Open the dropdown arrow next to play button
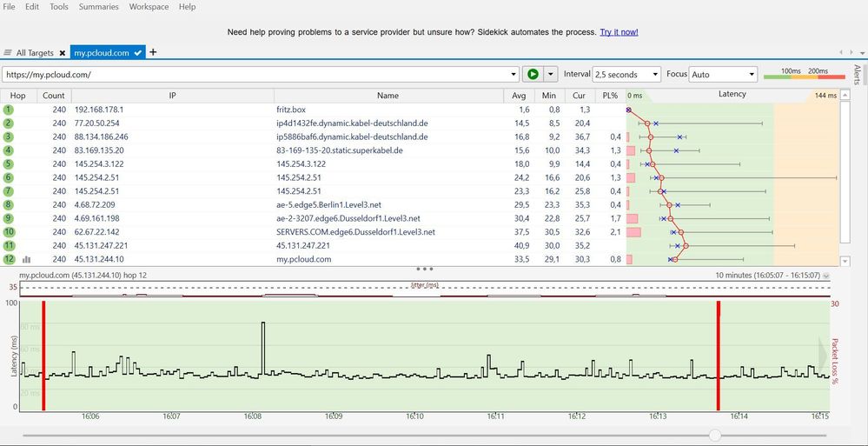Image resolution: width=868 pixels, height=446 pixels. point(550,74)
